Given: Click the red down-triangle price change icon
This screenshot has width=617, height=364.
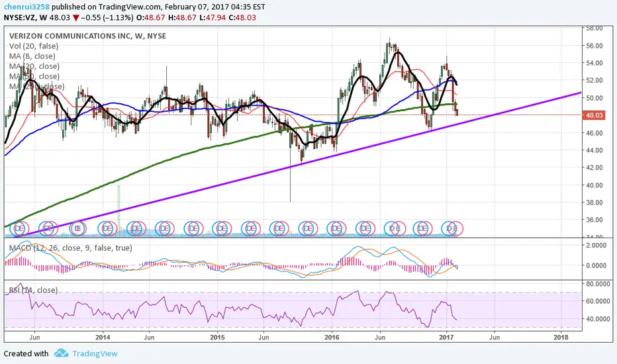Looking at the screenshot, I should pyautogui.click(x=75, y=18).
